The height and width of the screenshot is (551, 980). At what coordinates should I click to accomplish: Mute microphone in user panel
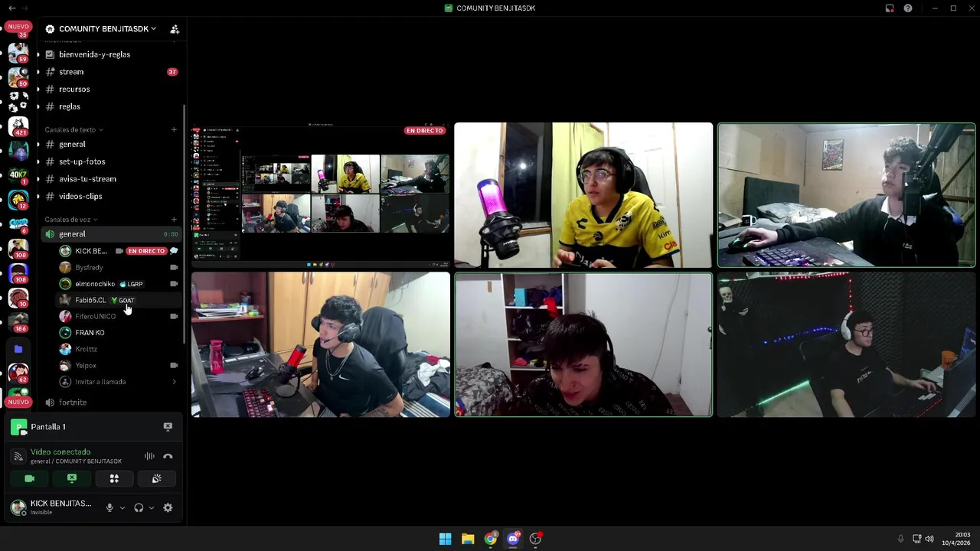[x=109, y=508]
